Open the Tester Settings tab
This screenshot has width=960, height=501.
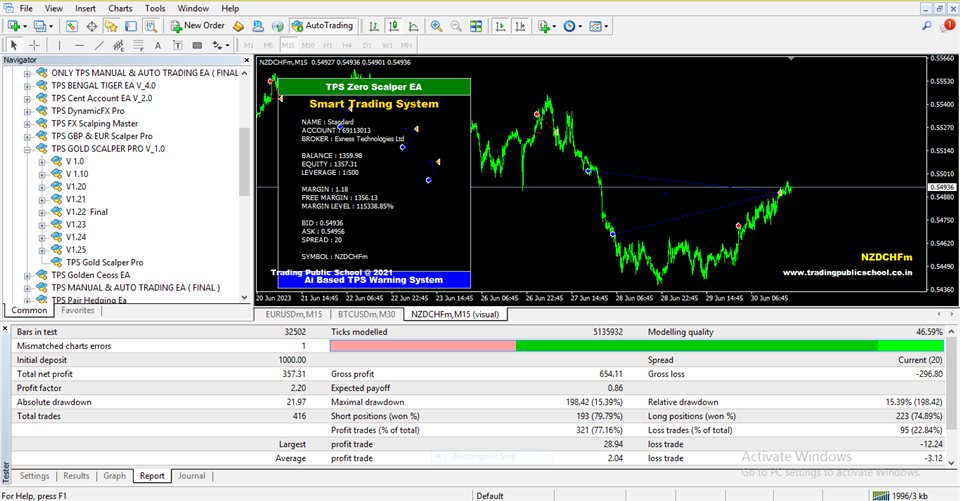(34, 476)
